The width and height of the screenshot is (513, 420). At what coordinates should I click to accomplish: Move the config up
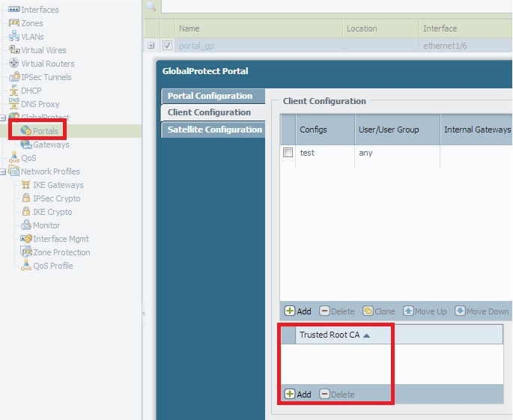point(425,311)
